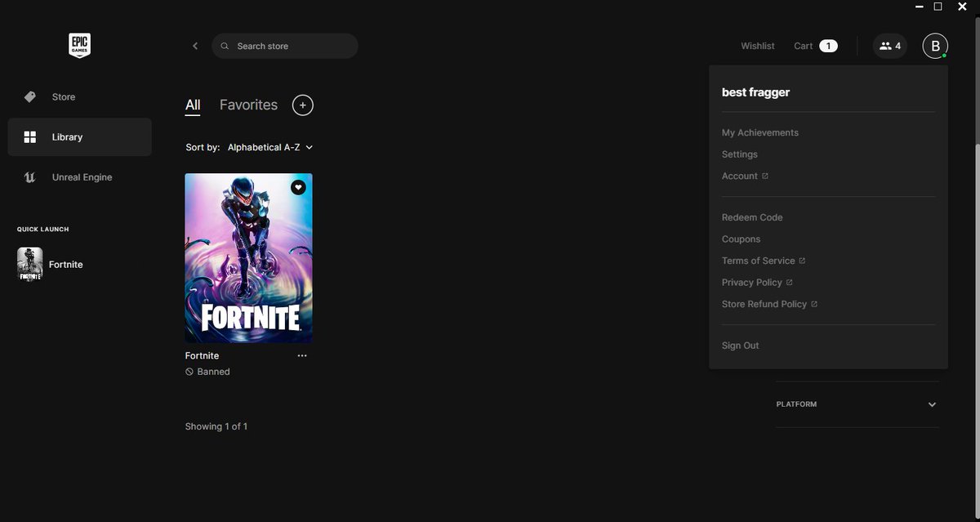Click the Store sidebar label

pos(64,96)
